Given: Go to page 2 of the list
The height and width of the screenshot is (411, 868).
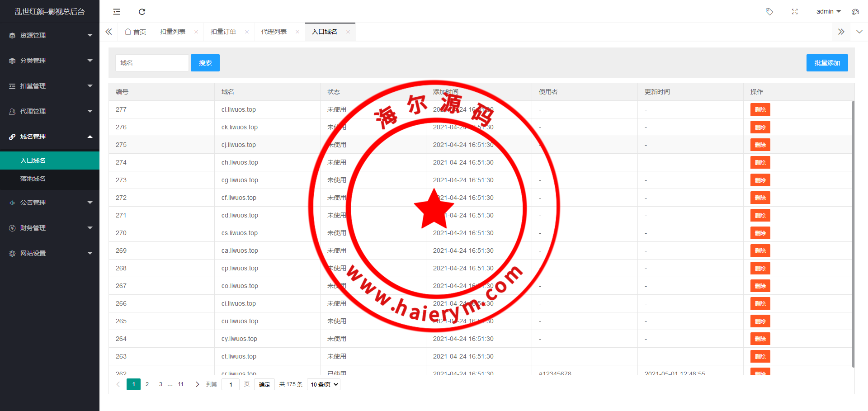Looking at the screenshot, I should 147,384.
